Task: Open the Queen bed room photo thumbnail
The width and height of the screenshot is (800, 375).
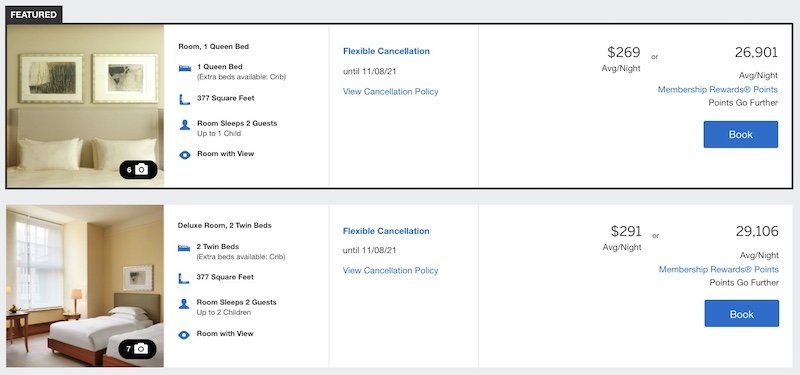Action: click(x=85, y=106)
